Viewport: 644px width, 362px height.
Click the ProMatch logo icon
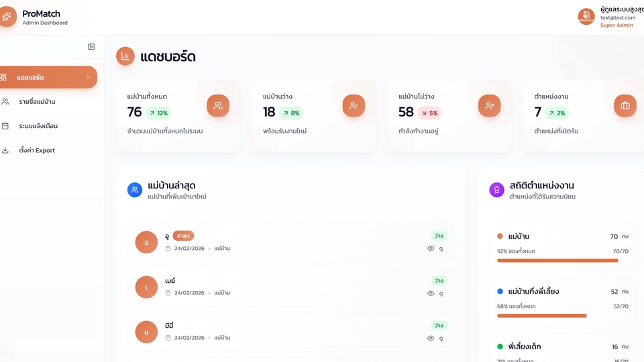pyautogui.click(x=7, y=16)
